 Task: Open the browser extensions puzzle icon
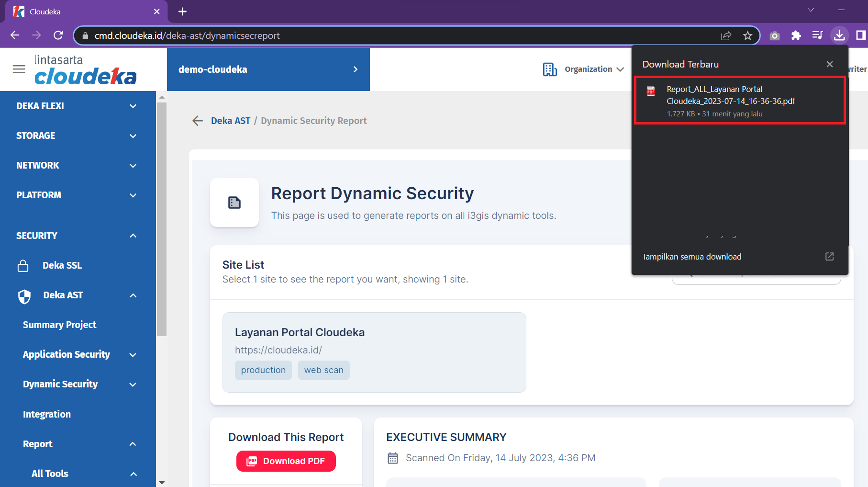(796, 35)
